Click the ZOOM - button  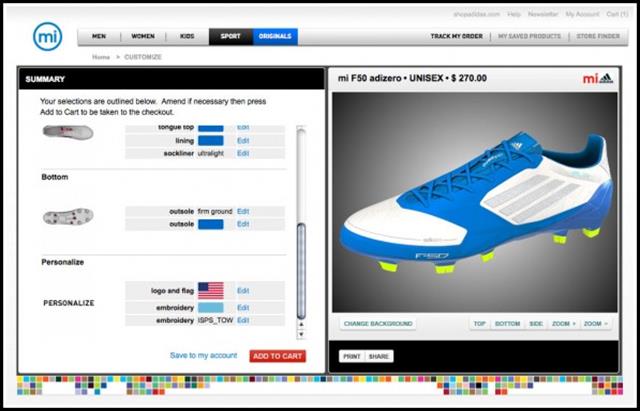pyautogui.click(x=596, y=324)
